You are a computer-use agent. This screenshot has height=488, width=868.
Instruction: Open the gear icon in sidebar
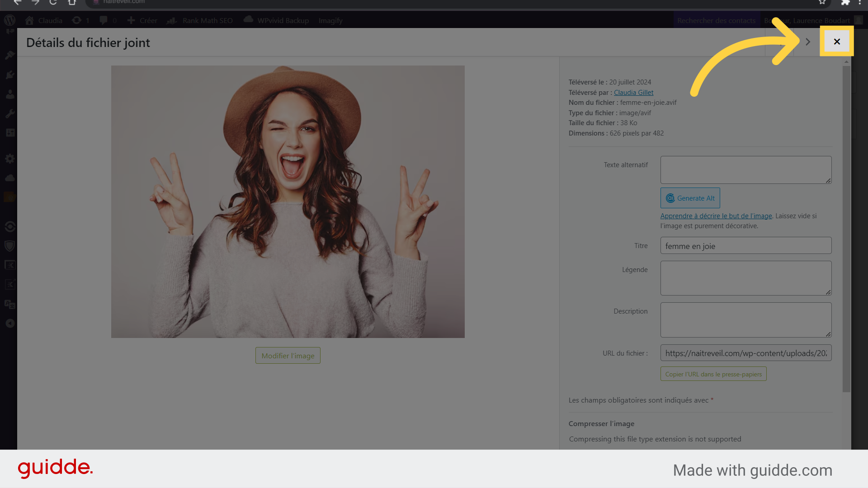pyautogui.click(x=10, y=159)
